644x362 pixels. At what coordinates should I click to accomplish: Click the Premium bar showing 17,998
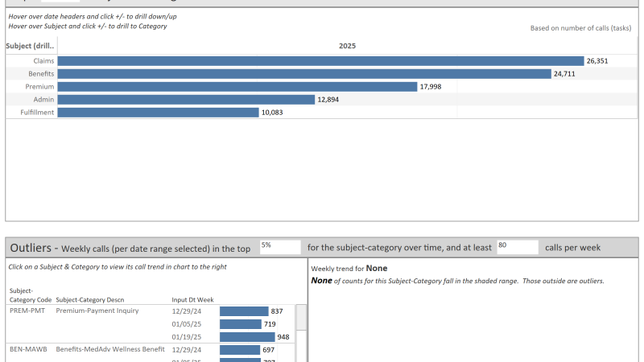(x=237, y=87)
